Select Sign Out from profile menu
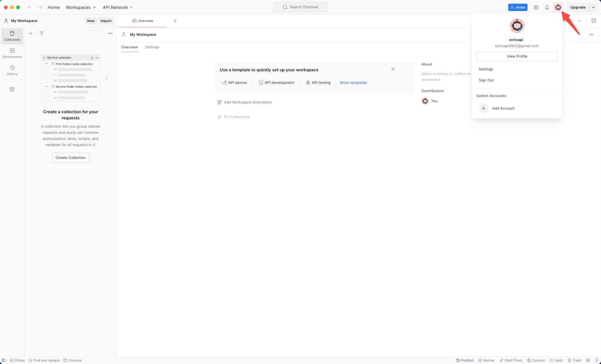This screenshot has width=601, height=364. tap(486, 80)
